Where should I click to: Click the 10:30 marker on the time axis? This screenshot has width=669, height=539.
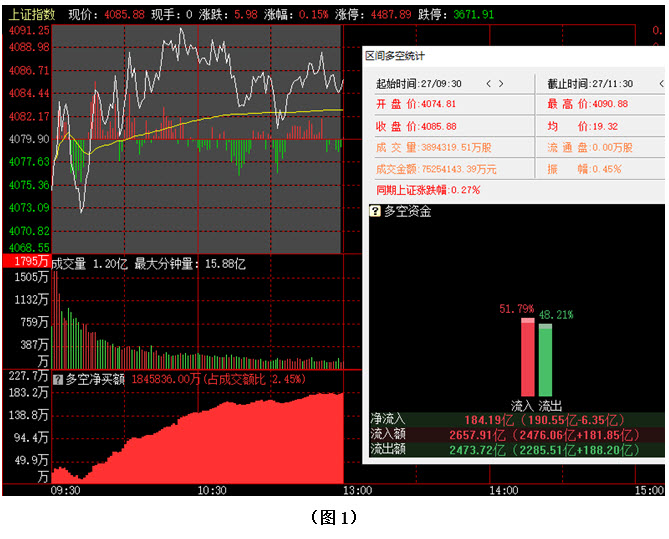click(211, 490)
